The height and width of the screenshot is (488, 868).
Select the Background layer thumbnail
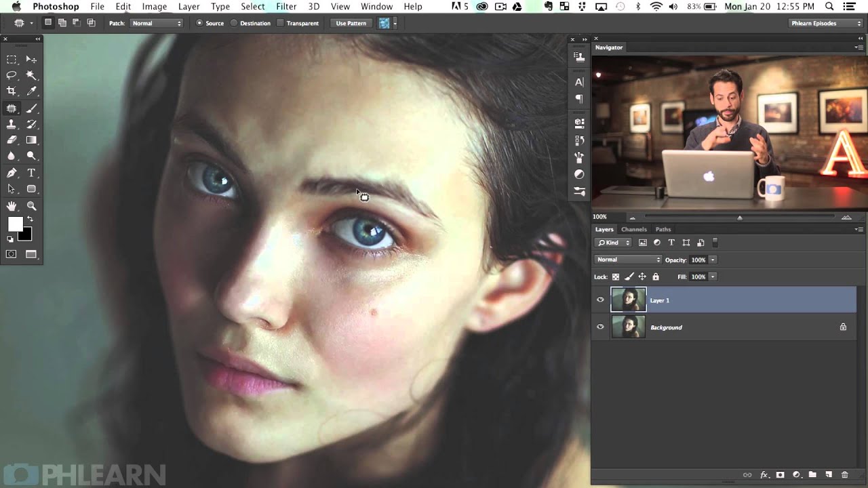coord(629,327)
